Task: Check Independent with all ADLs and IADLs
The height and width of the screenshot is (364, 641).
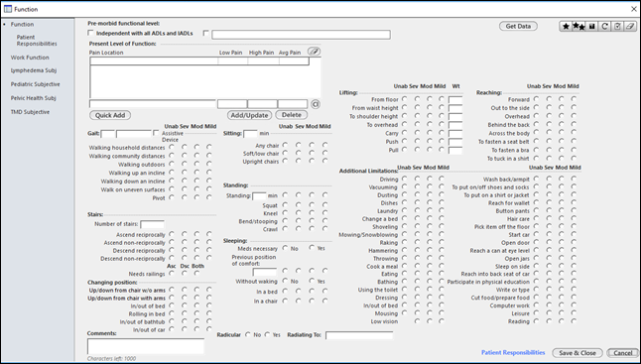Action: point(90,33)
